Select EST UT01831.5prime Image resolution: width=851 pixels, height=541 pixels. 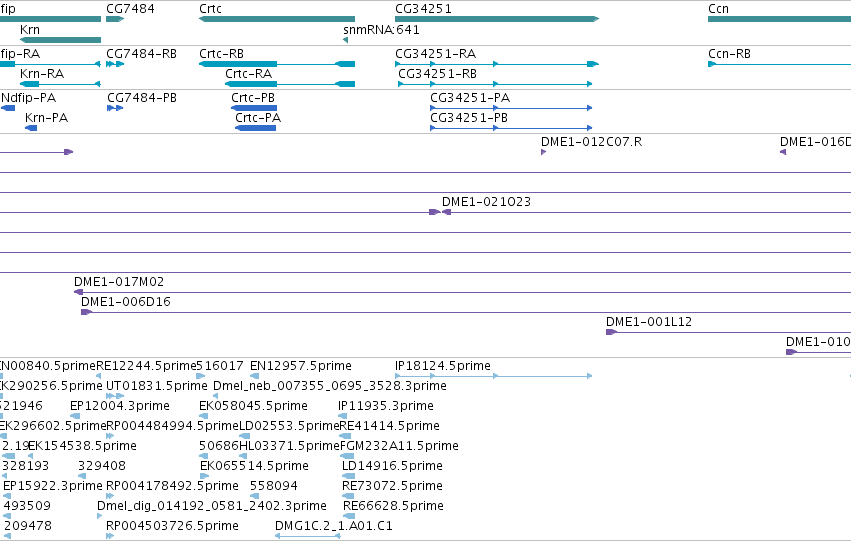click(x=157, y=386)
